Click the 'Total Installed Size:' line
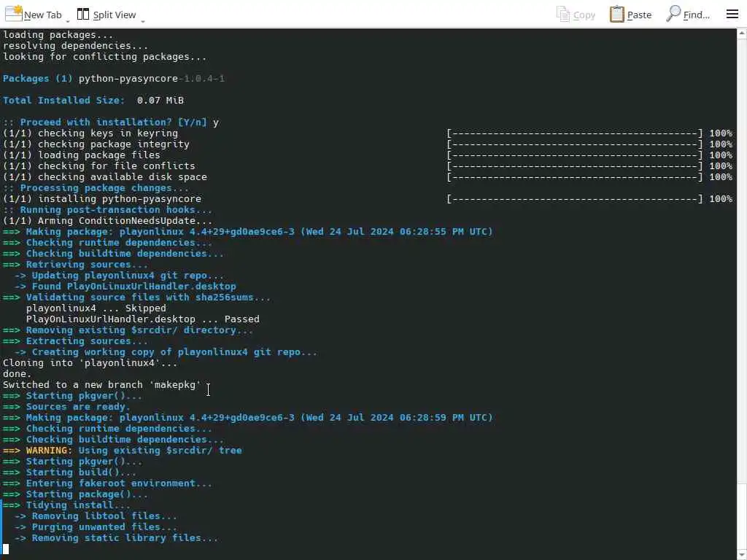Screen dimensions: 747x560 click(x=93, y=101)
